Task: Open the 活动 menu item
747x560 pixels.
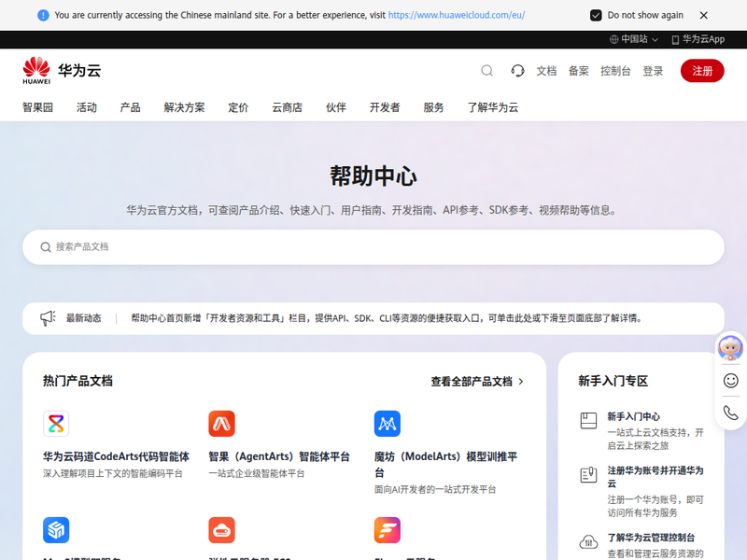Action: click(87, 107)
